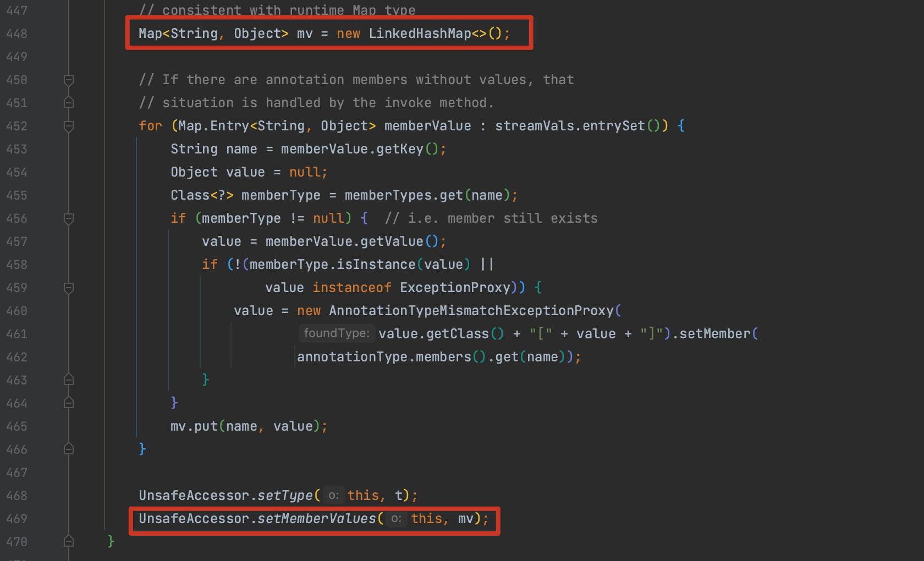Viewport: 924px width, 561px height.
Task: Click line number 469 in gutter
Action: (17, 519)
